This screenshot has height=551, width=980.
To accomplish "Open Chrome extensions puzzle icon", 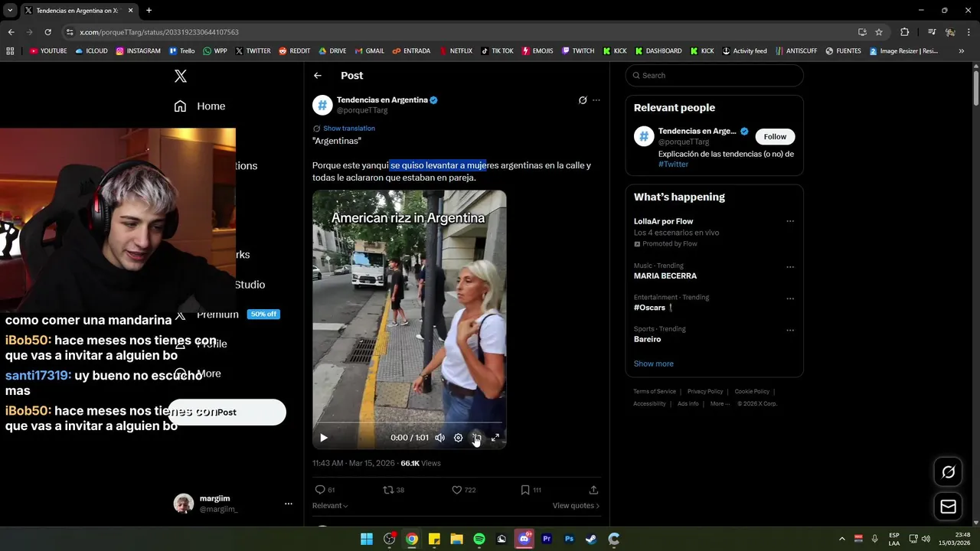I will click(904, 32).
